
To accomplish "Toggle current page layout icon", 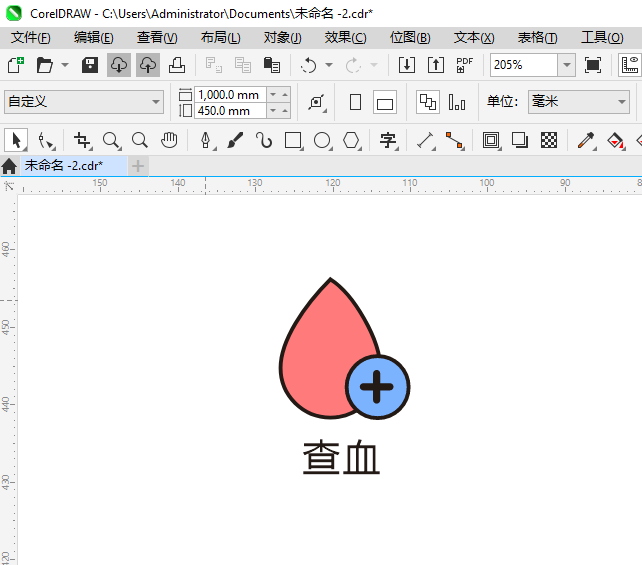I will coord(457,102).
